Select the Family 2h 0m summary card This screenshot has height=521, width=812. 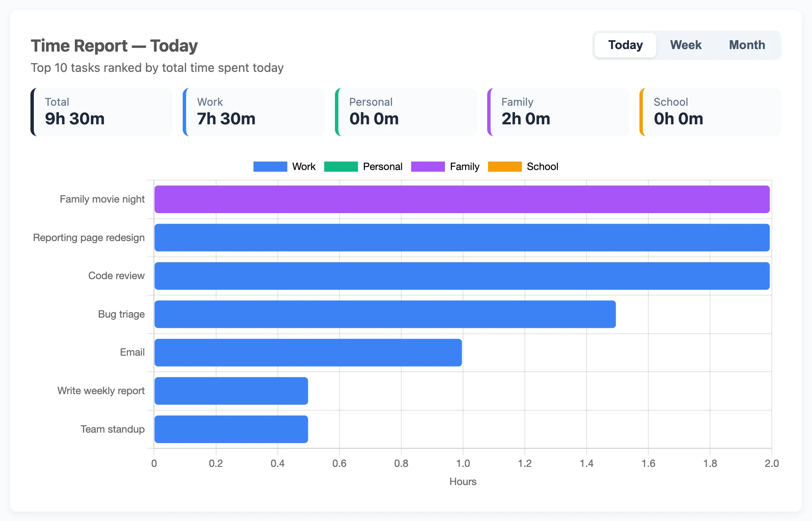558,112
